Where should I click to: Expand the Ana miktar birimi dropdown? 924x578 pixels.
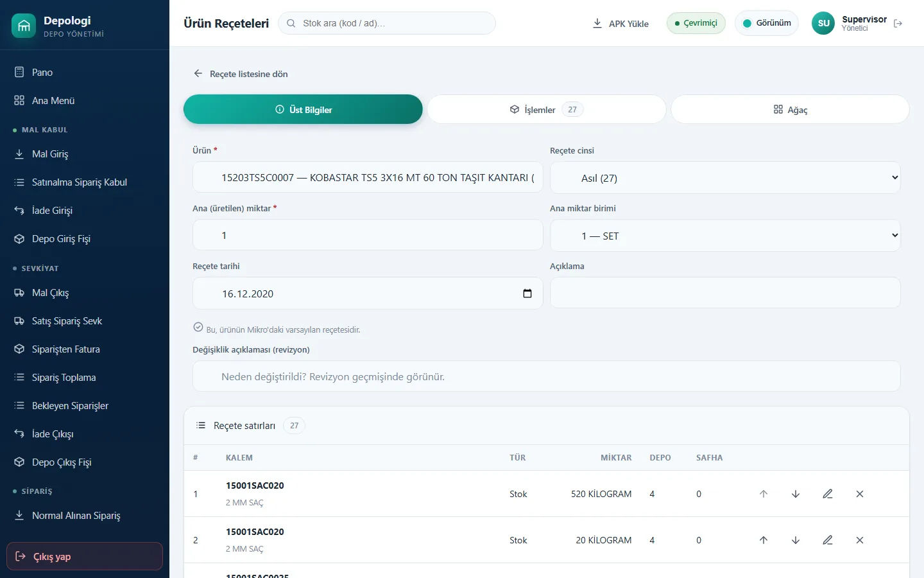(725, 236)
